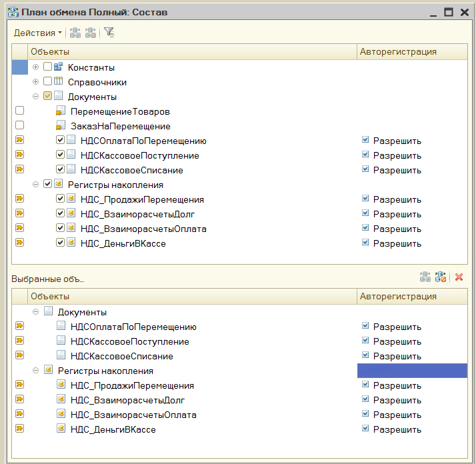Click Регистры накопления icon in selected objects list
476x464 pixels.
coord(48,369)
